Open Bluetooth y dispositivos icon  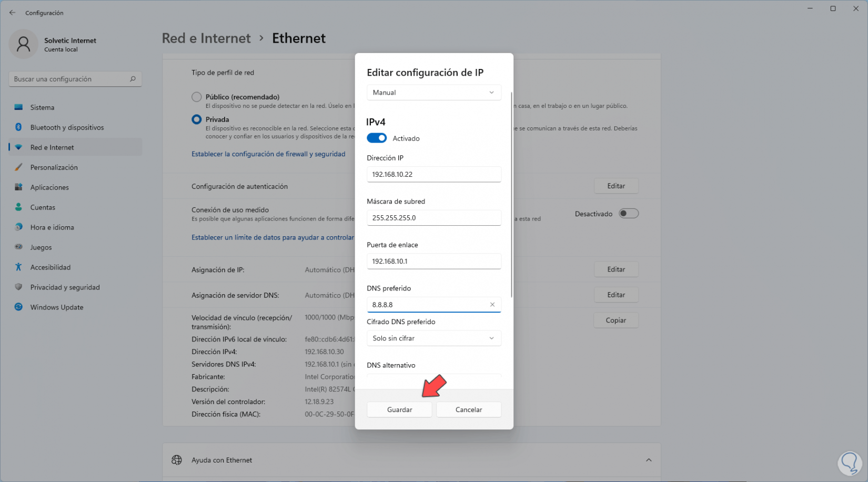point(19,127)
